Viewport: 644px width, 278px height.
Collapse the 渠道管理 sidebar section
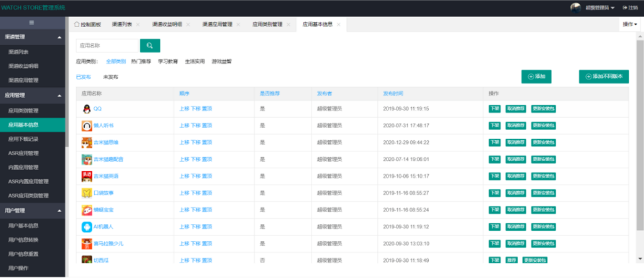[59, 37]
